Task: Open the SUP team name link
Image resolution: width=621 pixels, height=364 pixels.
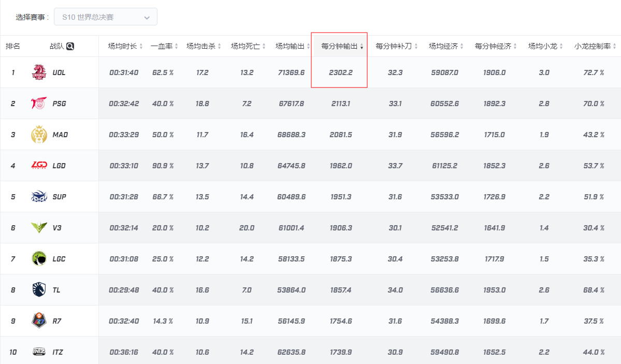Action: (60, 197)
